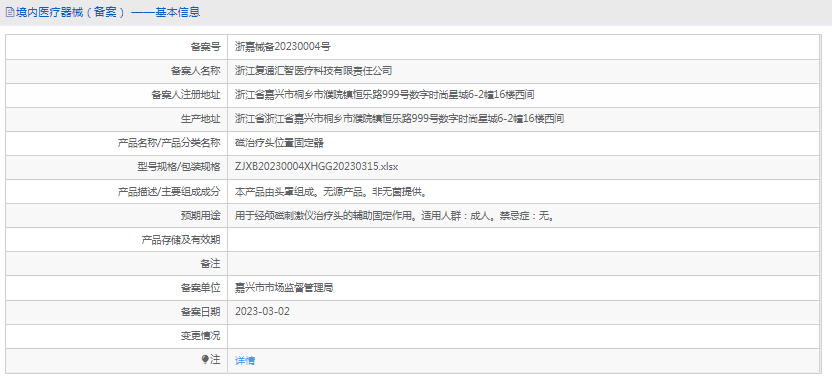Click the 生产地址 label
832x379 pixels.
point(200,119)
